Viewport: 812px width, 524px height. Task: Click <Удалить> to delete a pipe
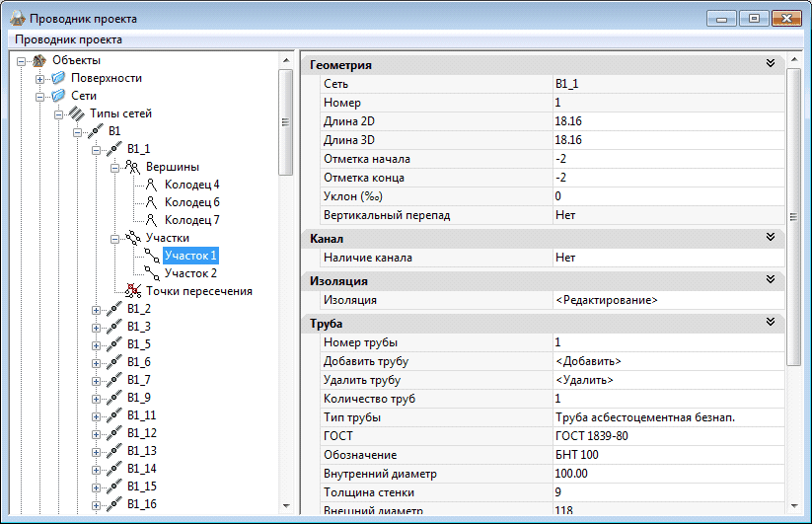tap(585, 380)
